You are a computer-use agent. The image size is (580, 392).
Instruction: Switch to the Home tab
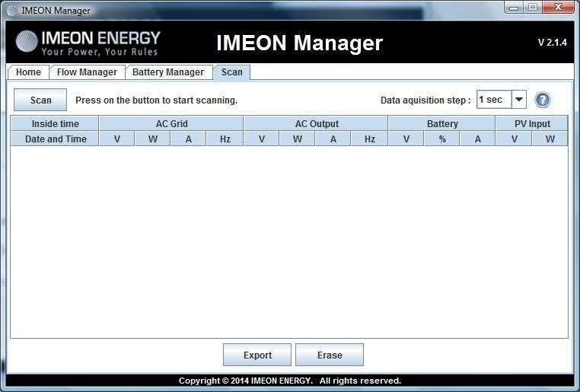(28, 72)
